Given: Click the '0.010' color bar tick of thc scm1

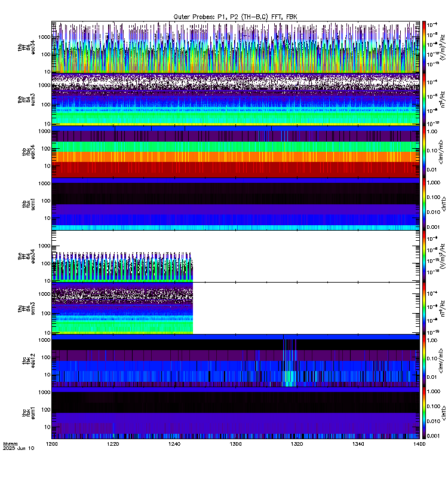Looking at the screenshot, I should point(434,421).
